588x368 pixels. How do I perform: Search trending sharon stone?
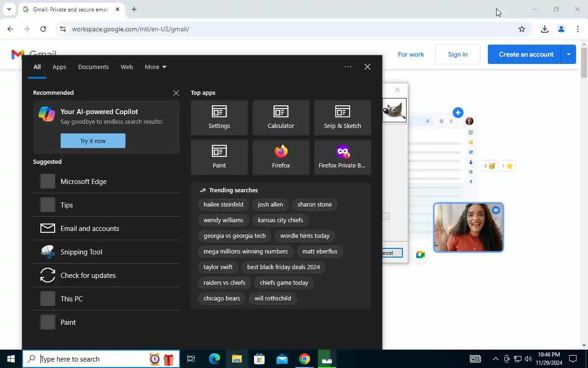315,204
